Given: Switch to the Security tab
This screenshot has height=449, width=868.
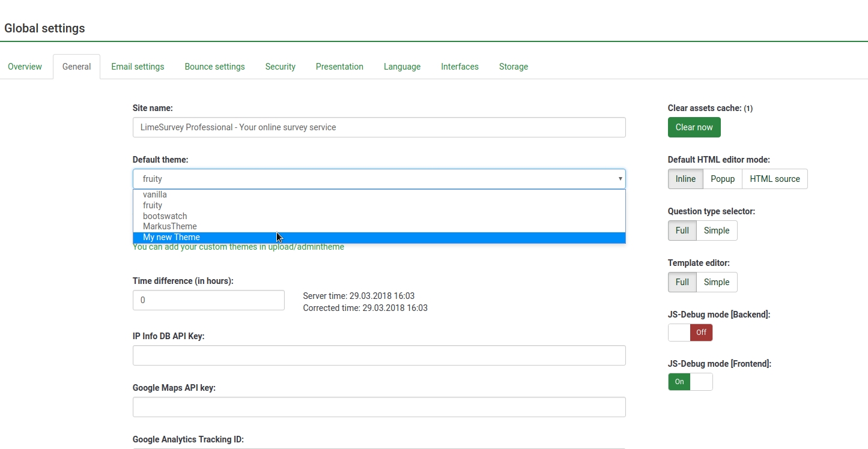Looking at the screenshot, I should click(281, 67).
